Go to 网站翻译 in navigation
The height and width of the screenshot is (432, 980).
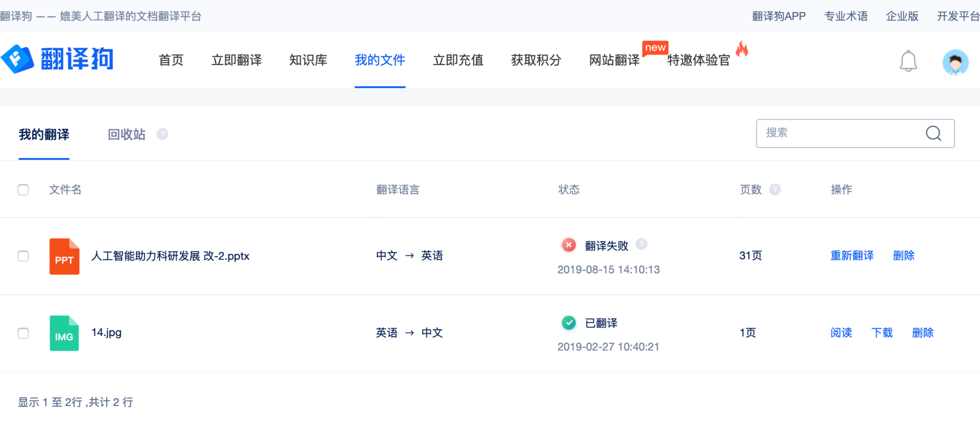pyautogui.click(x=614, y=60)
